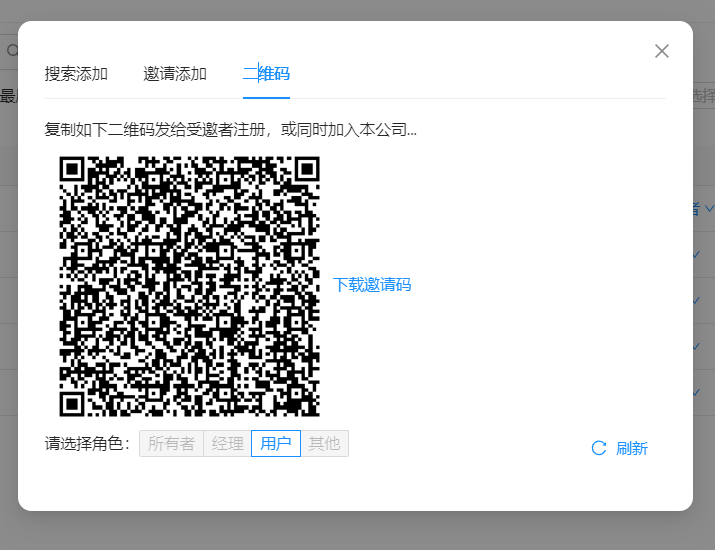Select the 用户 role option
The width and height of the screenshot is (715, 550).
coord(276,443)
